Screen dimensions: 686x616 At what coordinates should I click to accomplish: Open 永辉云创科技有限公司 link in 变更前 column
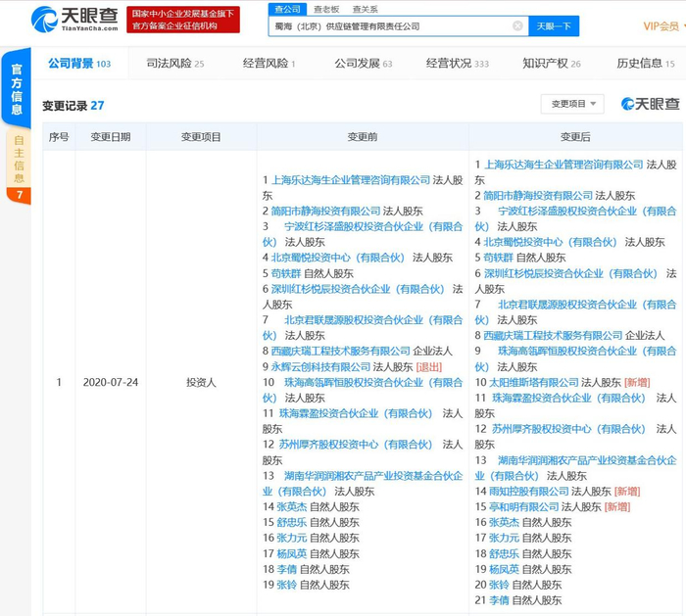(x=321, y=367)
